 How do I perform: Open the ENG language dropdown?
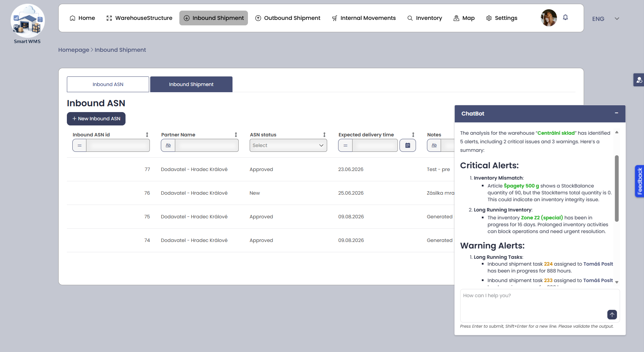(x=606, y=19)
